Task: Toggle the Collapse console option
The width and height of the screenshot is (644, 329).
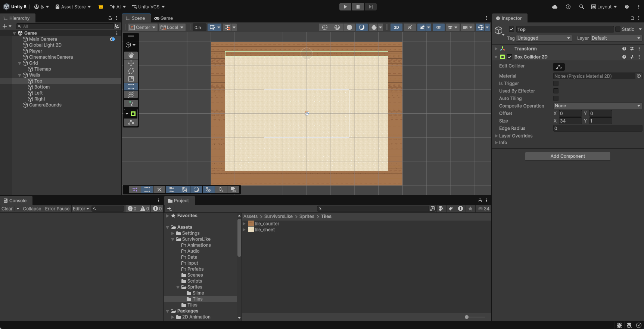Action: [x=32, y=209]
